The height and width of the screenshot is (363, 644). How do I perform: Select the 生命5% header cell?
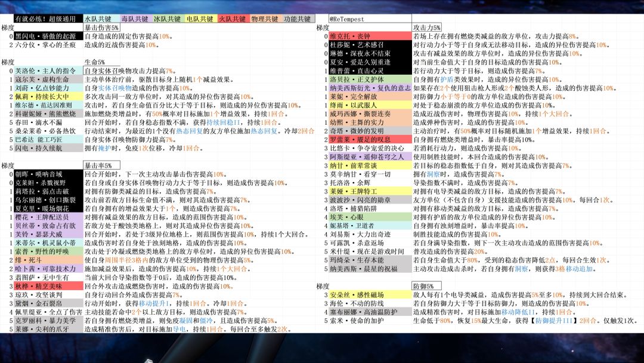coord(101,62)
